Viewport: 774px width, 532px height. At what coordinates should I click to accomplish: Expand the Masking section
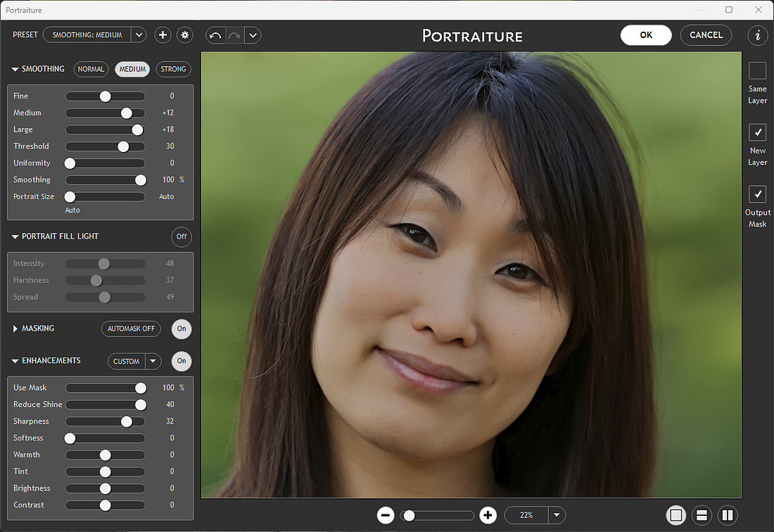pyautogui.click(x=15, y=329)
